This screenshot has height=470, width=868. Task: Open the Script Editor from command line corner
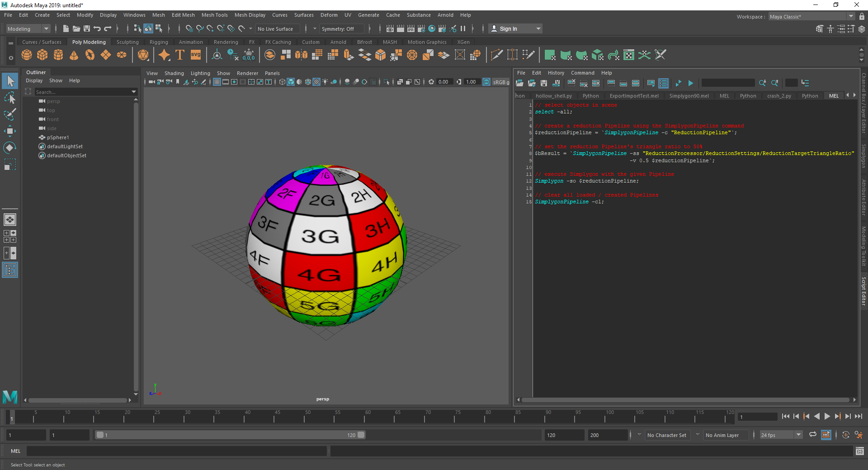coord(859,451)
